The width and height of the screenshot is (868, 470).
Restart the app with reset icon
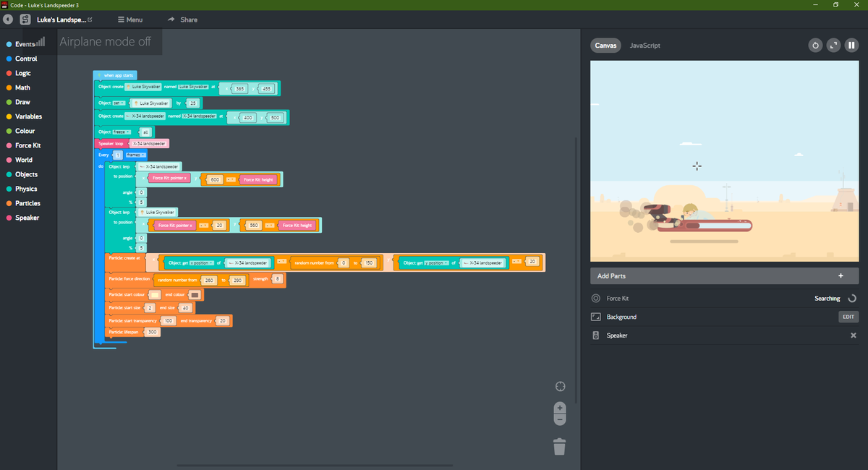point(815,46)
